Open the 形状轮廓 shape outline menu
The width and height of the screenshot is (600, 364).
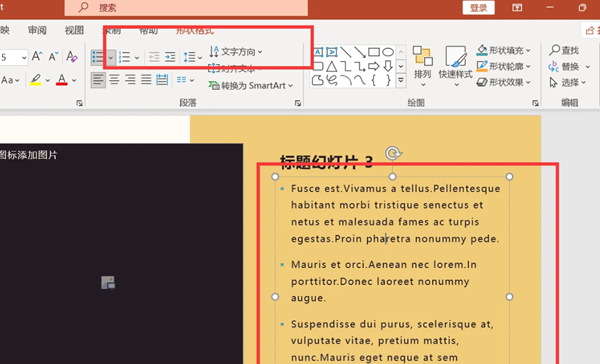(x=504, y=66)
